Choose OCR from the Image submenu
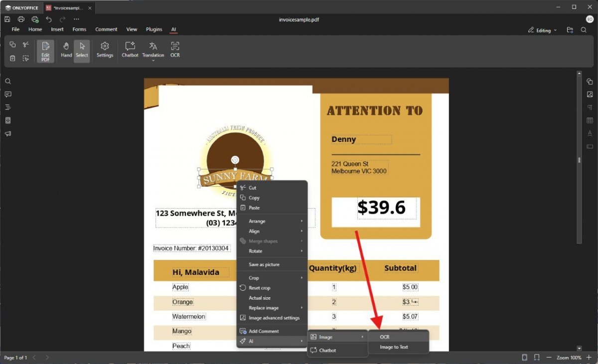Viewport: 598px width, 364px height. pos(384,337)
